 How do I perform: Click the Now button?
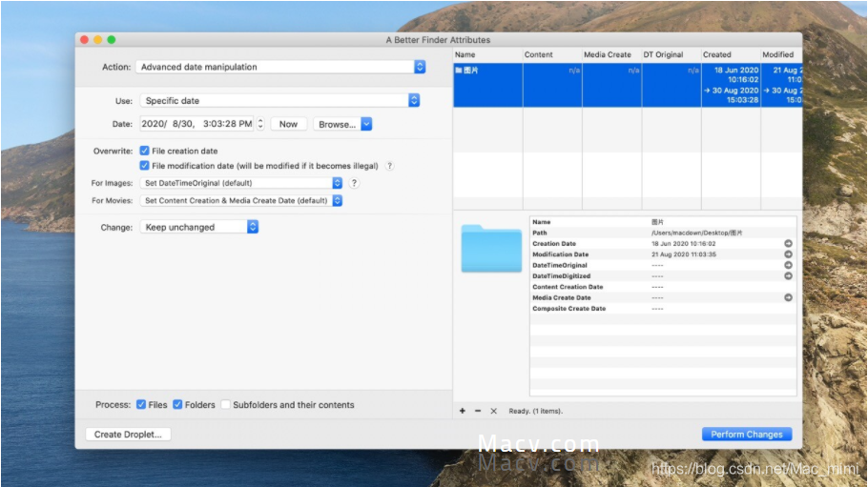pyautogui.click(x=288, y=124)
